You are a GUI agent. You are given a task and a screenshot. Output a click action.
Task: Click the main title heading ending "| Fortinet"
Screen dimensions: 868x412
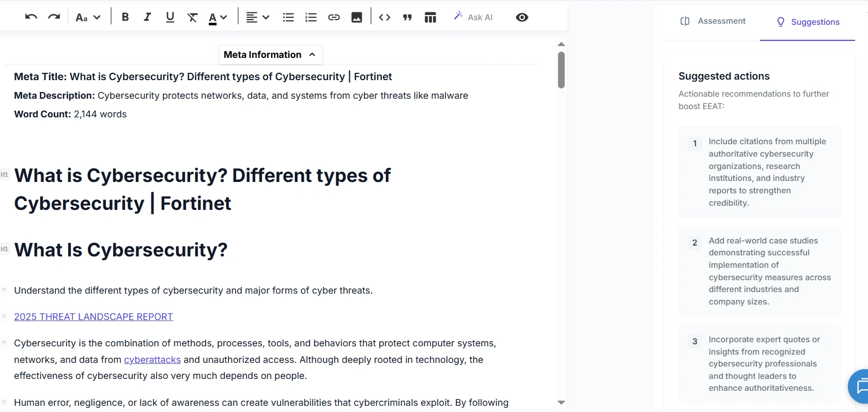[x=203, y=189]
